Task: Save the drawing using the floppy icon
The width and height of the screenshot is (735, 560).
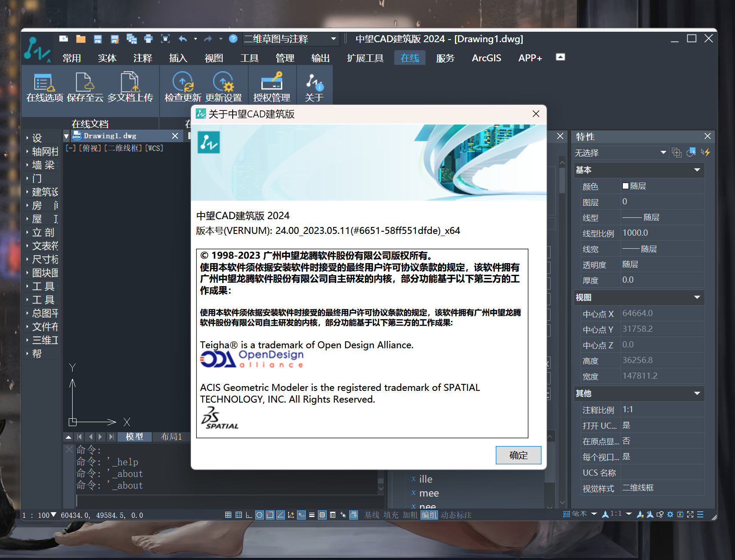Action: click(97, 39)
